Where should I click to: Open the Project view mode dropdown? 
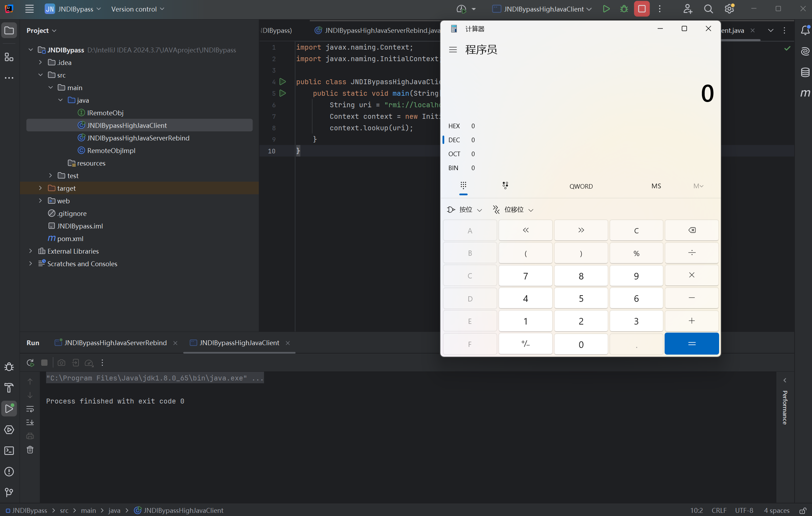41,31
